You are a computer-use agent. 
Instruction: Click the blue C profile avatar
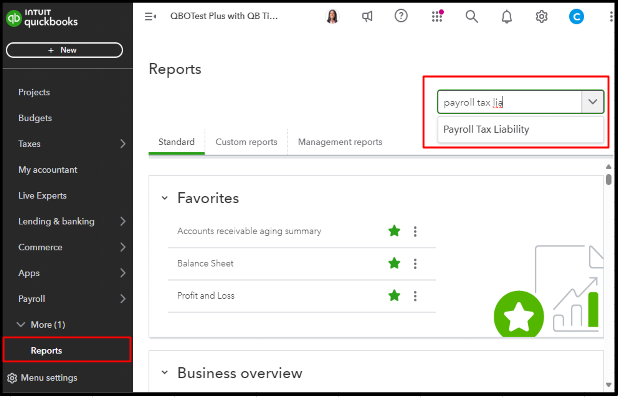(x=576, y=17)
